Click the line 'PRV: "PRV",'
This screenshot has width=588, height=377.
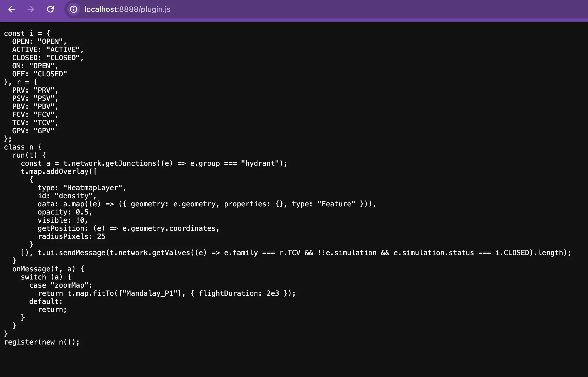(x=35, y=90)
